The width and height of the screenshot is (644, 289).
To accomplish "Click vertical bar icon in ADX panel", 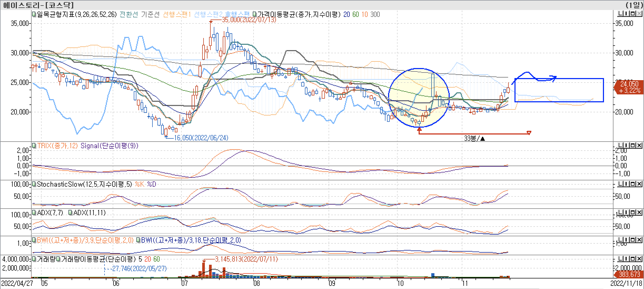I will [627, 212].
